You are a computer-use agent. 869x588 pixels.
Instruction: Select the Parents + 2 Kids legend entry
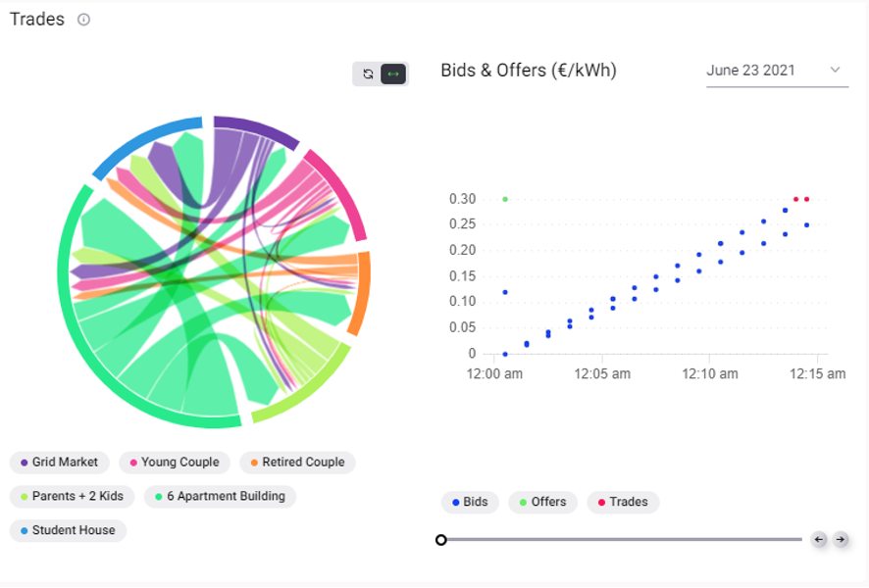pyautogui.click(x=74, y=496)
